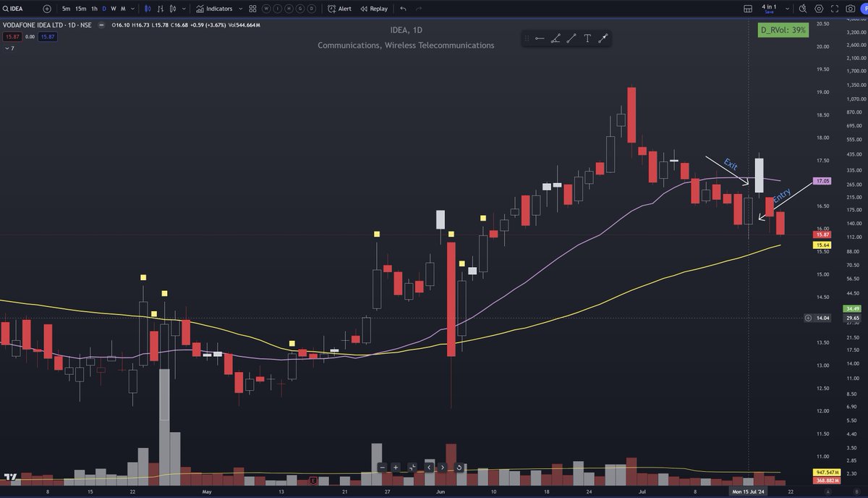The width and height of the screenshot is (868, 498).
Task: Open the chart style dropdown arrow
Action: (184, 9)
